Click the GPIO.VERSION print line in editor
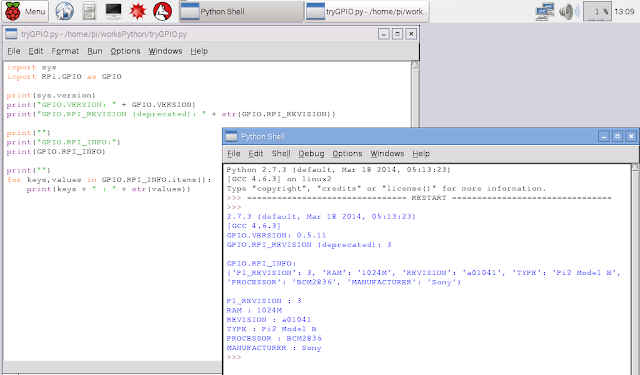 click(101, 105)
